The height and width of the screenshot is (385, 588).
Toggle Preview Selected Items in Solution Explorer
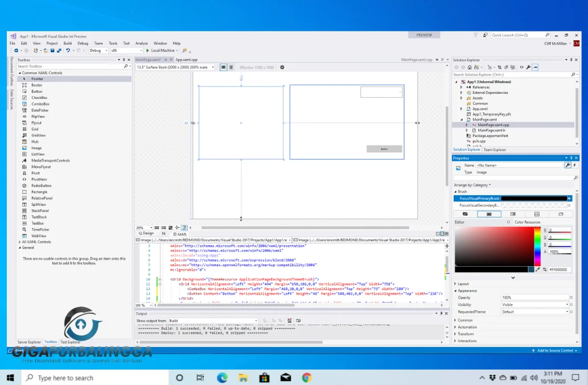(x=536, y=68)
